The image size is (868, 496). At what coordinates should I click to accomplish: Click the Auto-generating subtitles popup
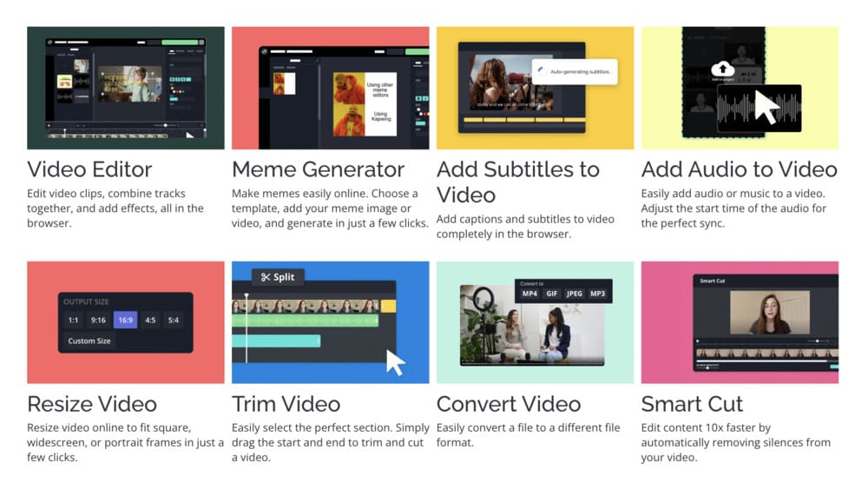click(x=575, y=71)
